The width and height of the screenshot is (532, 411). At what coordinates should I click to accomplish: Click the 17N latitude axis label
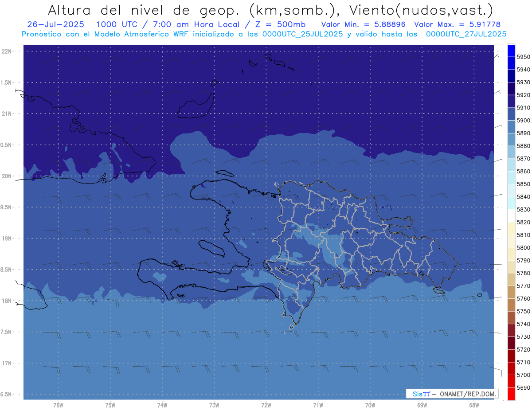7,363
